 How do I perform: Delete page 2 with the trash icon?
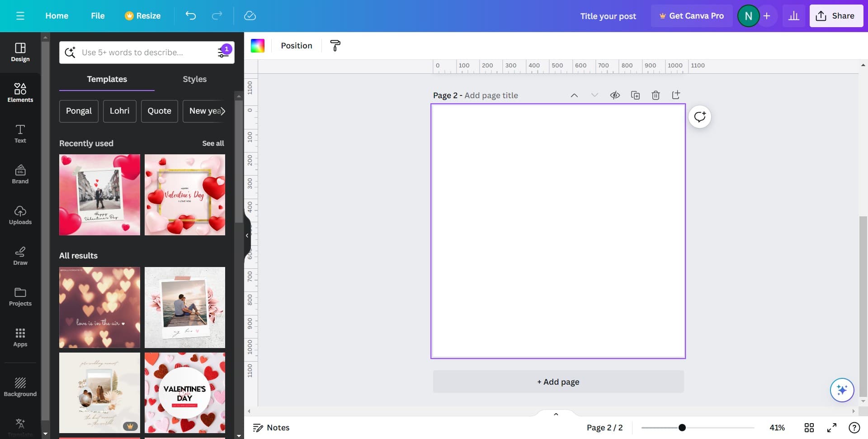(656, 95)
